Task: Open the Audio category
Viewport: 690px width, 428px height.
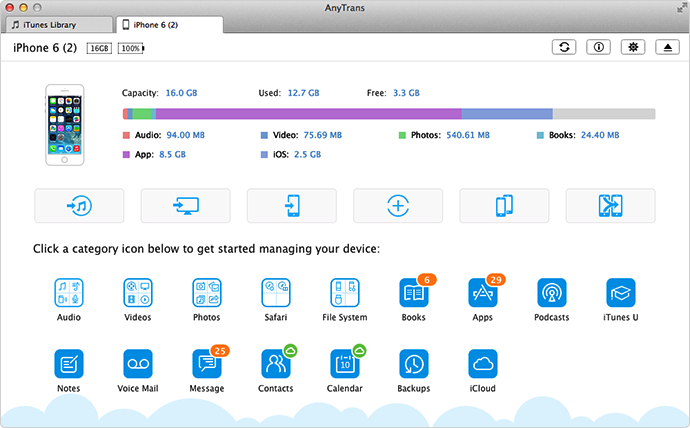Action: coord(69,293)
